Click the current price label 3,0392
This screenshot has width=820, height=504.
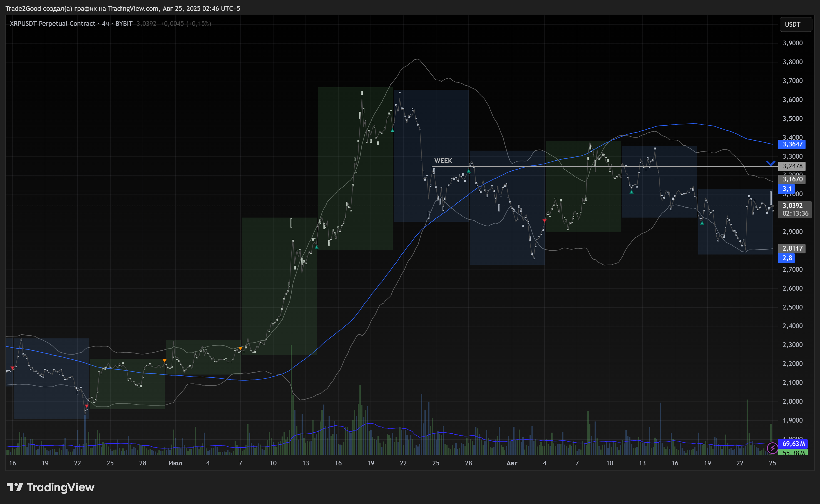792,206
